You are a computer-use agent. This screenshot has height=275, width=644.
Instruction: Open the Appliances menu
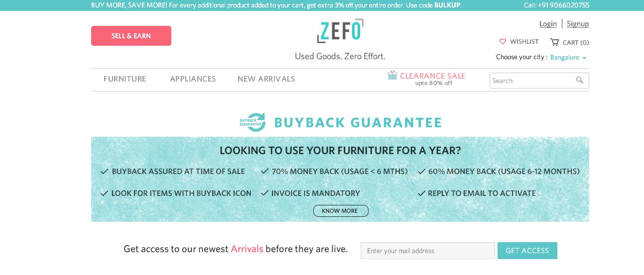click(193, 79)
